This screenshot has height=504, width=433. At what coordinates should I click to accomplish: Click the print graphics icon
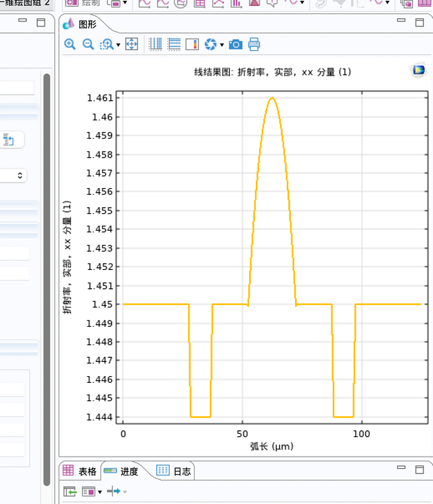pyautogui.click(x=254, y=44)
